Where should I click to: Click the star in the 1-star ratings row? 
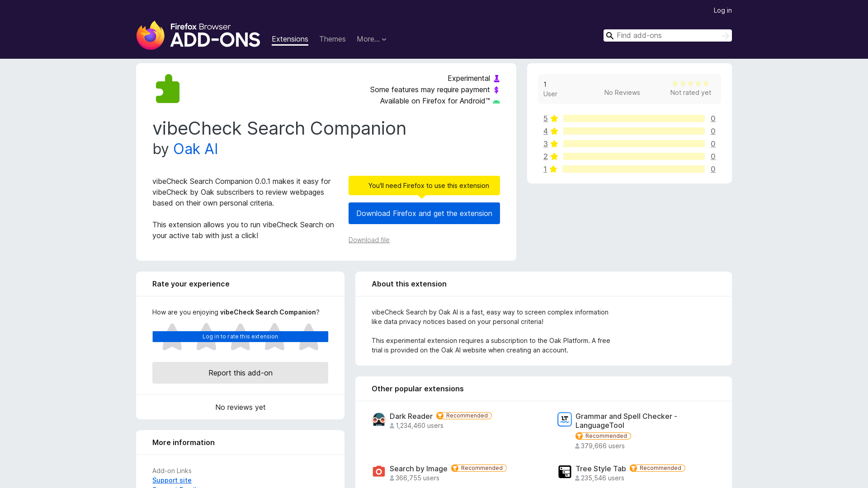[x=553, y=169]
